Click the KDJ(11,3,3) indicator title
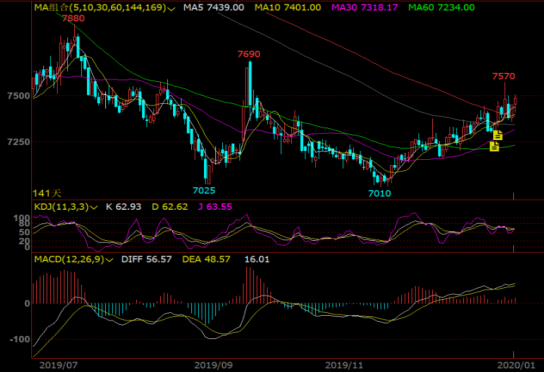The image size is (545, 373). 62,207
